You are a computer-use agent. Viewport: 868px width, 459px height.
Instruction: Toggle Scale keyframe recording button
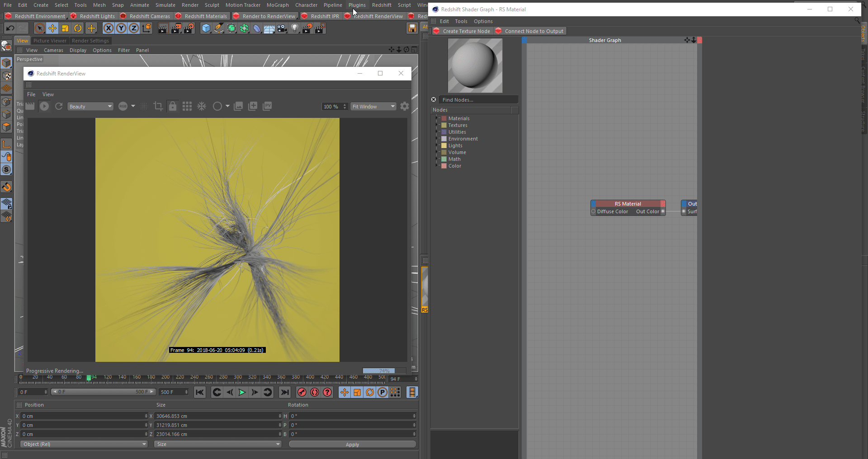click(357, 392)
